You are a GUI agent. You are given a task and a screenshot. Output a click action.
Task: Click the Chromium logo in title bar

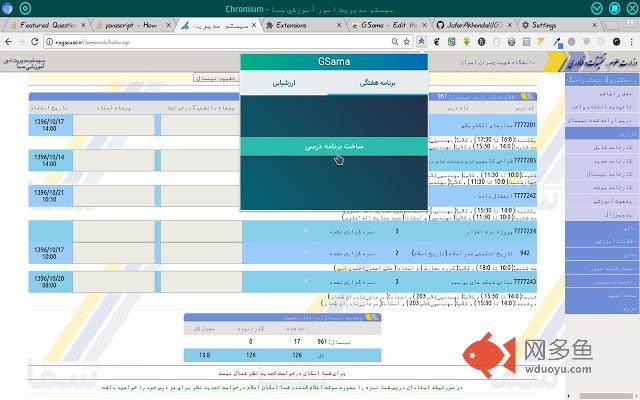click(7, 8)
